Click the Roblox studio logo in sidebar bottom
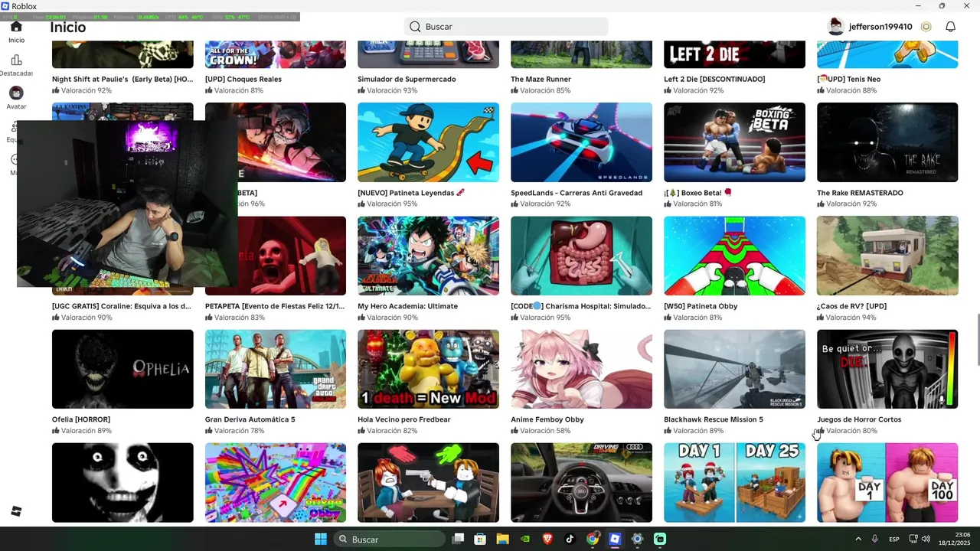Image resolution: width=980 pixels, height=551 pixels. point(16,511)
